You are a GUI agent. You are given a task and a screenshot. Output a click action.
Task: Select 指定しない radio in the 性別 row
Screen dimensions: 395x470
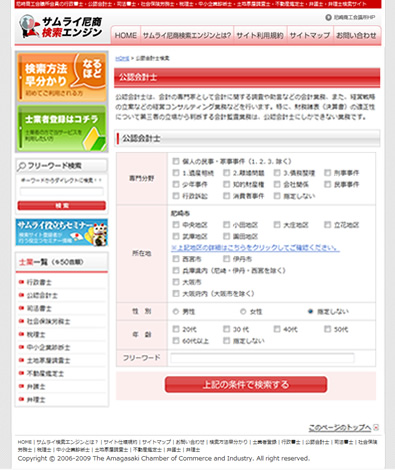point(311,311)
